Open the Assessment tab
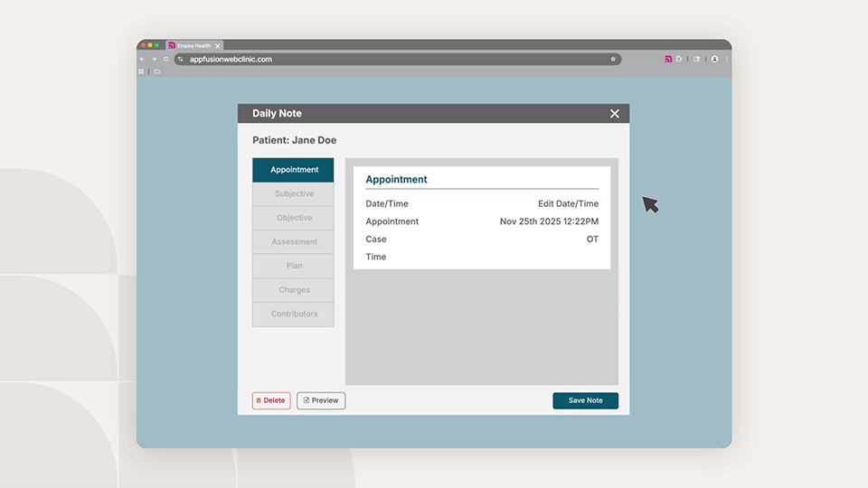 pos(293,242)
